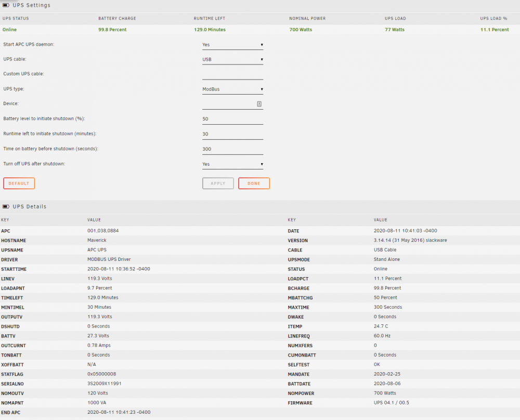Select the OUTCURNT value 0.78 Amps
The height and width of the screenshot is (420, 520).
99,346
